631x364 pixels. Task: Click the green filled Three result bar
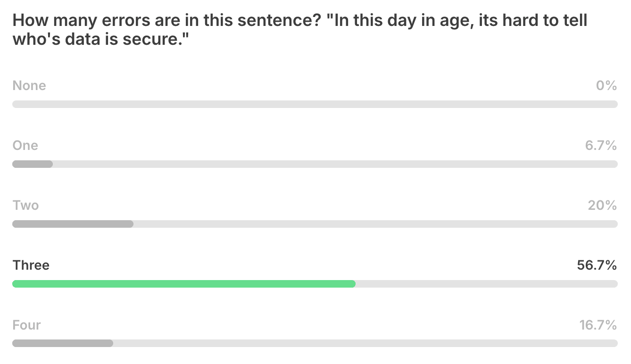coord(184,284)
